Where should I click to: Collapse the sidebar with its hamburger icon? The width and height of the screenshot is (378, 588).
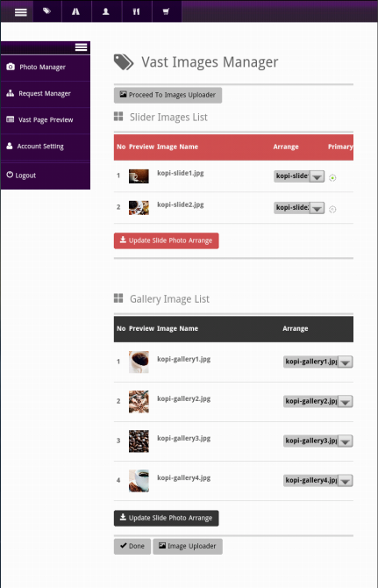click(x=81, y=47)
